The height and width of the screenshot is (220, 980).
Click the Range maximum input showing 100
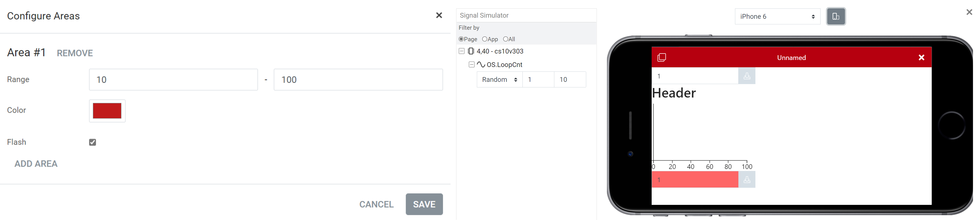(x=358, y=79)
